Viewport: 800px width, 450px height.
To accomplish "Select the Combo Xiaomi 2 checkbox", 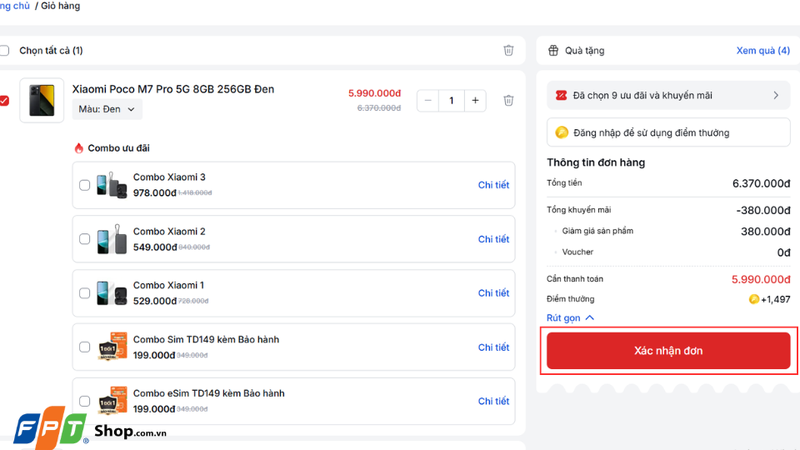I will click(x=85, y=239).
